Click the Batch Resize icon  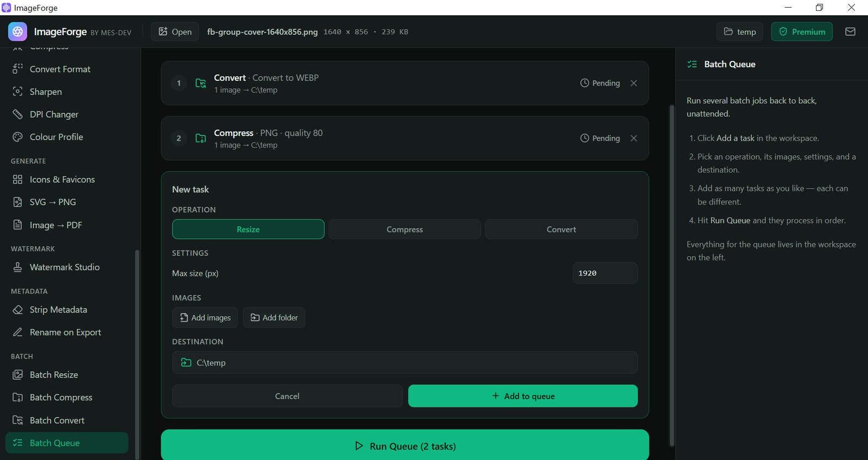[18, 375]
